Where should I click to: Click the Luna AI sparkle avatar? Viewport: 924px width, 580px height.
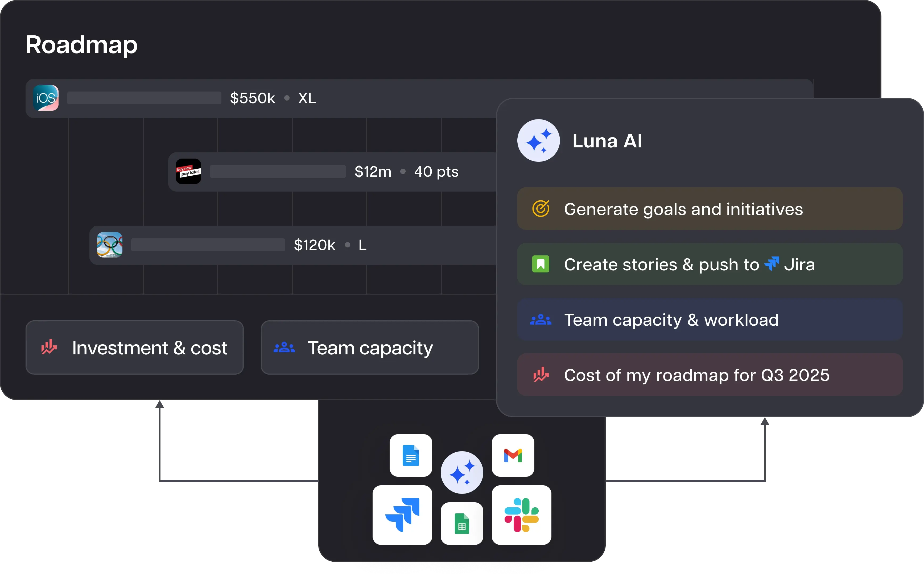pyautogui.click(x=538, y=140)
